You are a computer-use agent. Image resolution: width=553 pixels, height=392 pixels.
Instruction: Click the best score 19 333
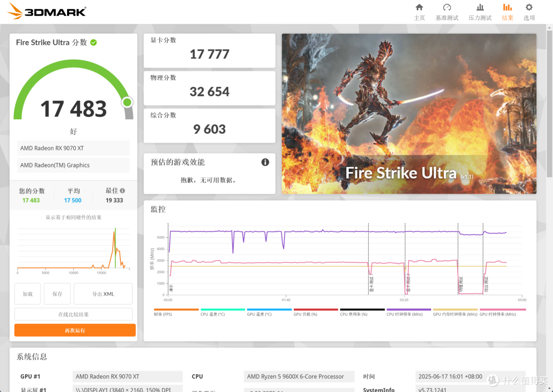coord(114,200)
